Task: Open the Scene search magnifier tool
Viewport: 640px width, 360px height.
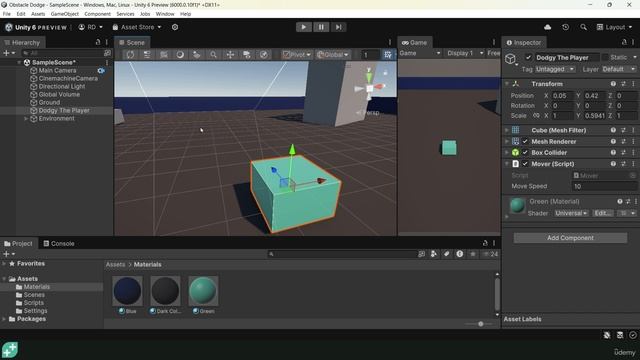Action: 213,55
